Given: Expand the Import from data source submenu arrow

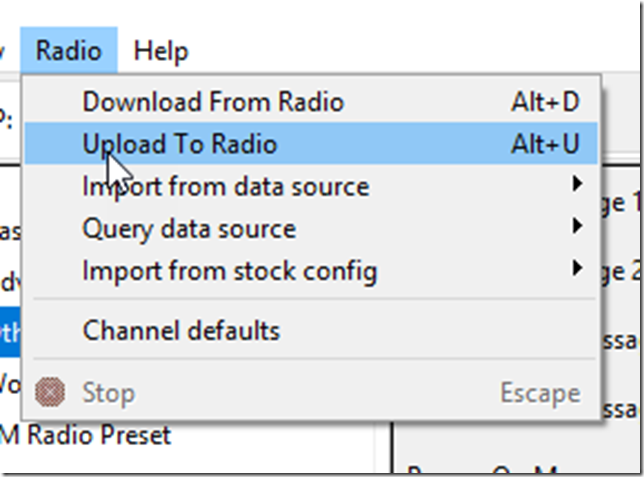Looking at the screenshot, I should click(x=577, y=185).
